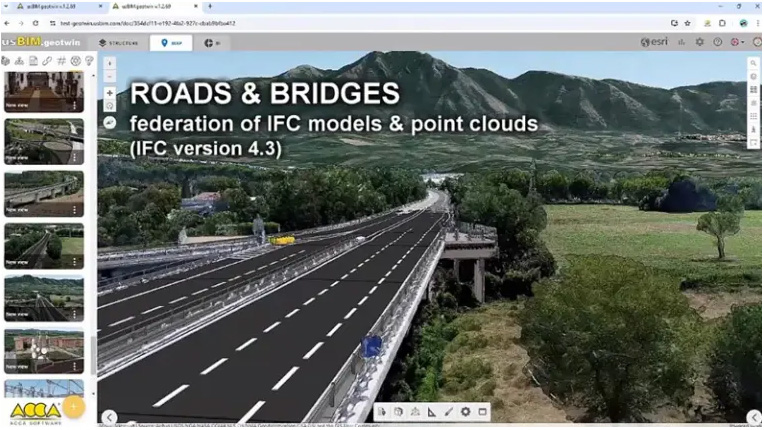Viewport: 764px width, 430px height.
Task: Click the hashtag icon in left panel toolbar
Action: [x=61, y=61]
